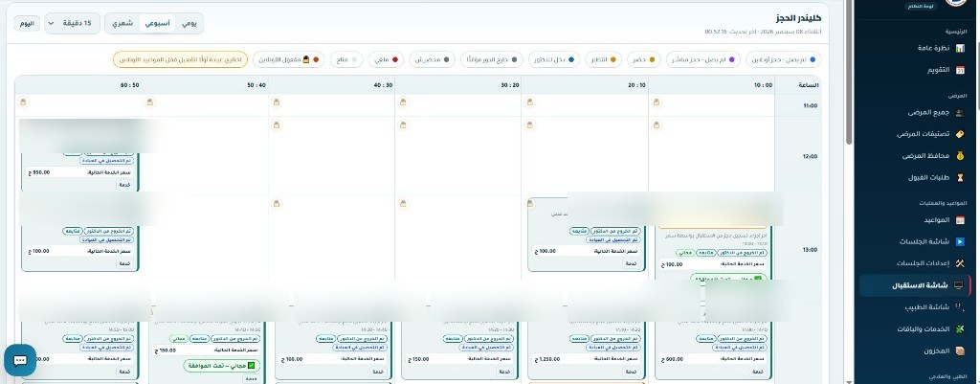
Task: Click the stethoscope icon beside شاشة الطبيب
Action: 960,307
